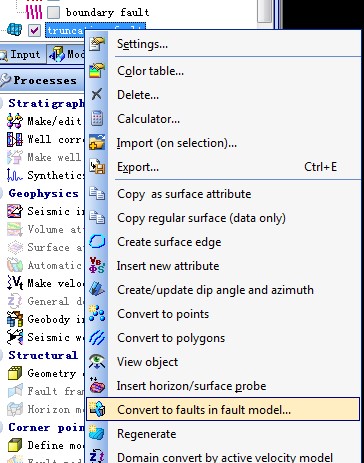The image size is (364, 463).
Task: Click the Convert to polygons icon
Action: pyautogui.click(x=97, y=338)
